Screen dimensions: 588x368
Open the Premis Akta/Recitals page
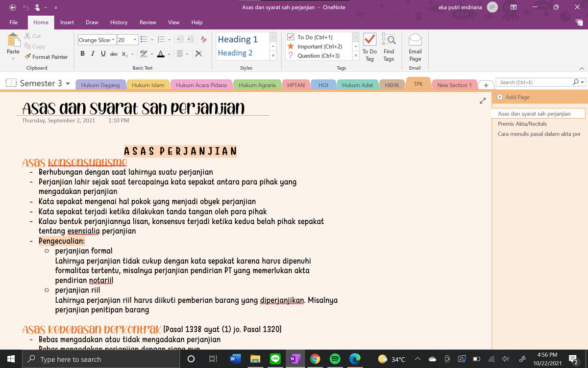coord(522,124)
